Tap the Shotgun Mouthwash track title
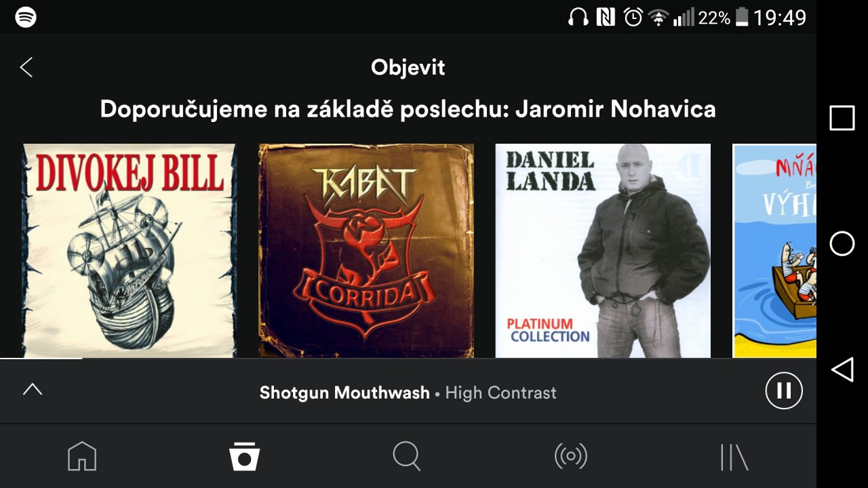The height and width of the screenshot is (488, 868). pyautogui.click(x=344, y=392)
